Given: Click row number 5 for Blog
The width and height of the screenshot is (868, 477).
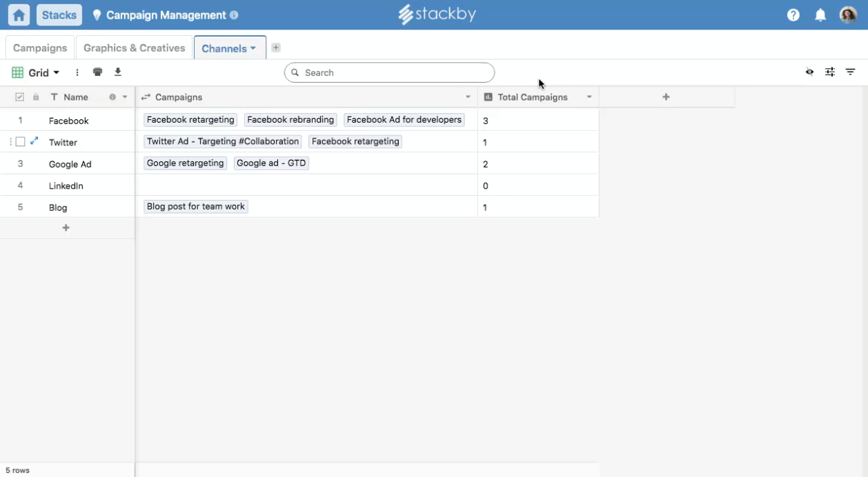Looking at the screenshot, I should 20,207.
